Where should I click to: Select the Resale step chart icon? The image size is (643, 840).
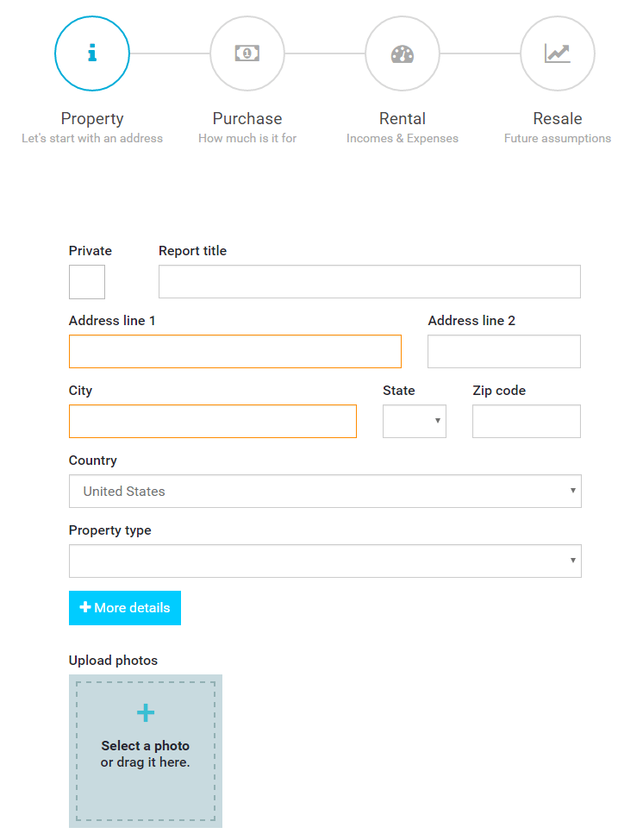(558, 53)
